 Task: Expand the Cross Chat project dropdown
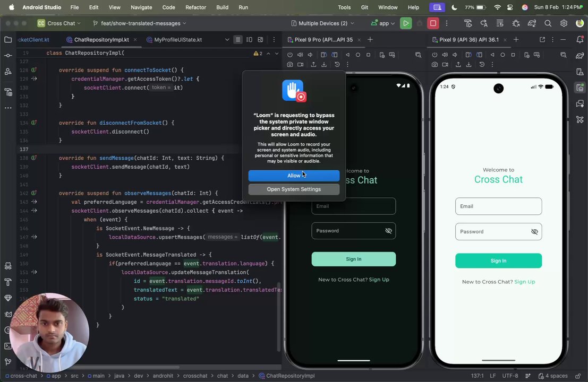59,23
